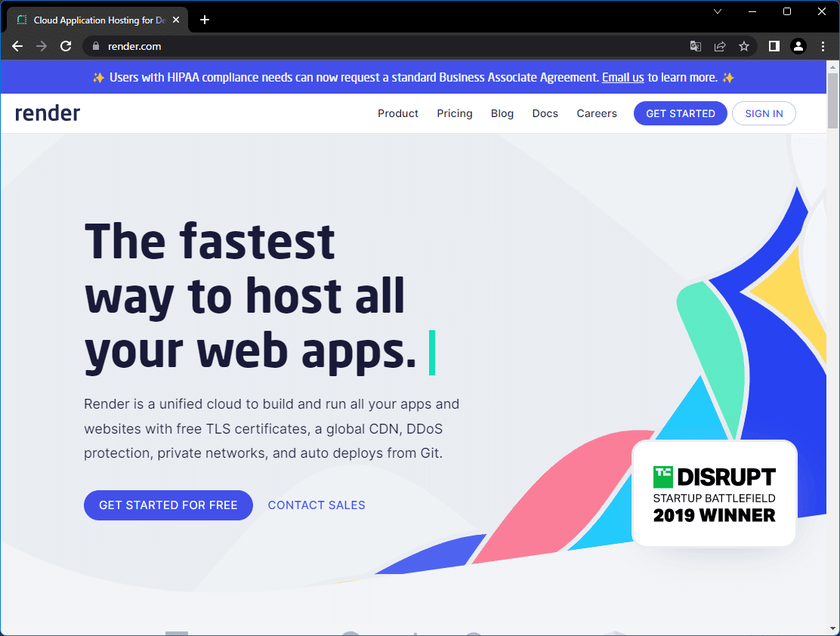The image size is (840, 636).
Task: Reload the render.com page
Action: coord(66,47)
